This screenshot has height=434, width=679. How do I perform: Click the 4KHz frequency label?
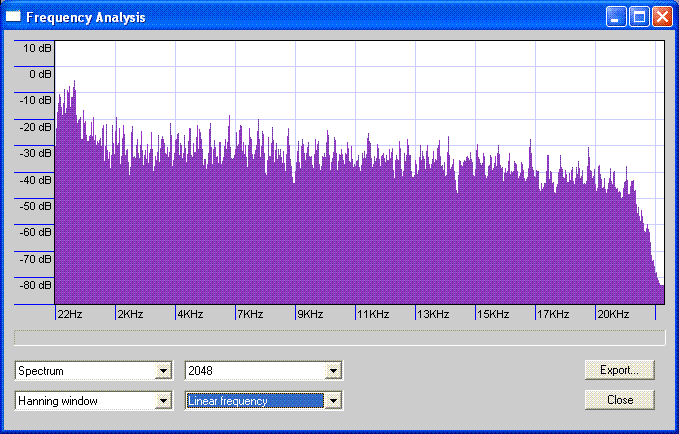pyautogui.click(x=190, y=314)
